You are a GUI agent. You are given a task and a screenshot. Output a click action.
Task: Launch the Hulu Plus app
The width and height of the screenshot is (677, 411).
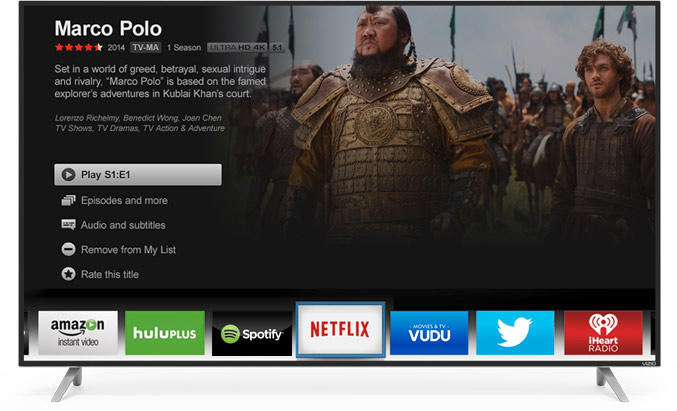pos(165,333)
